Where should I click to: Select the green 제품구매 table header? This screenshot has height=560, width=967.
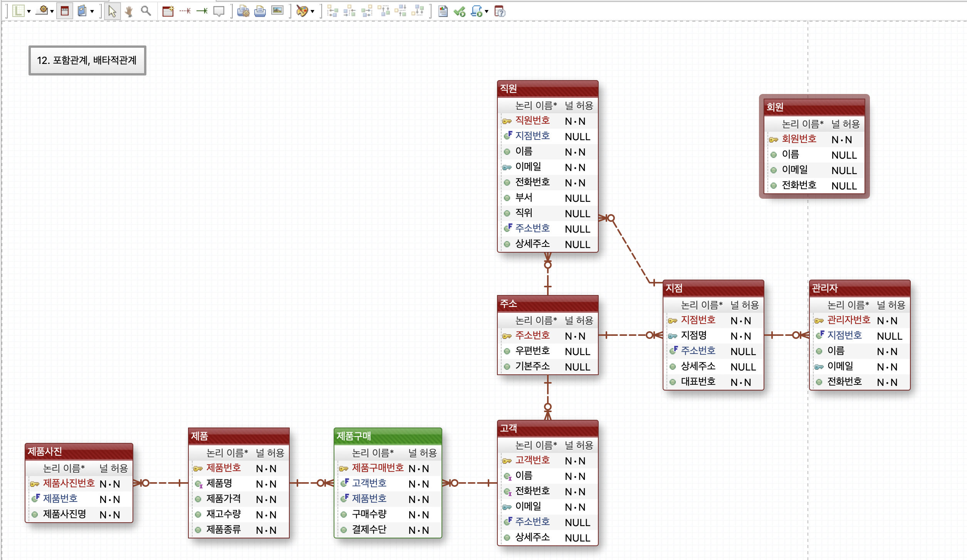click(388, 436)
